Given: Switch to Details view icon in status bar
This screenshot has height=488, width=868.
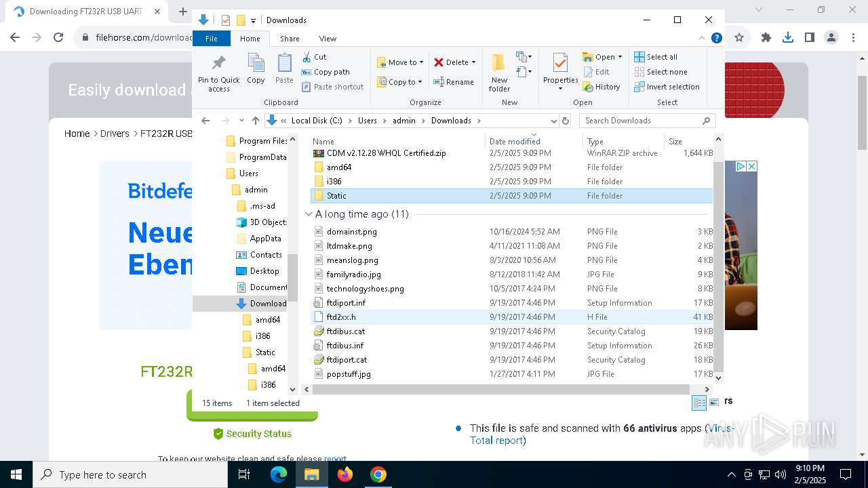Looking at the screenshot, I should (x=698, y=403).
